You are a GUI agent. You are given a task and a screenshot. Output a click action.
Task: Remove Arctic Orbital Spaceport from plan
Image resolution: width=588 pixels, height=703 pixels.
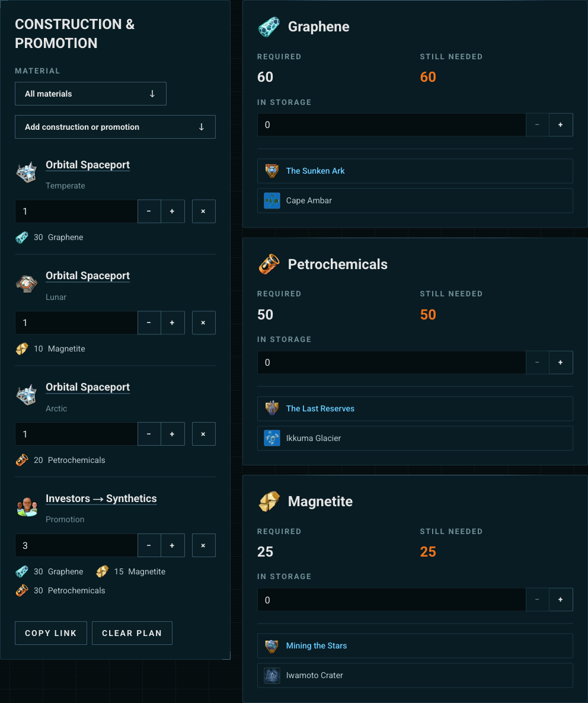pos(203,434)
